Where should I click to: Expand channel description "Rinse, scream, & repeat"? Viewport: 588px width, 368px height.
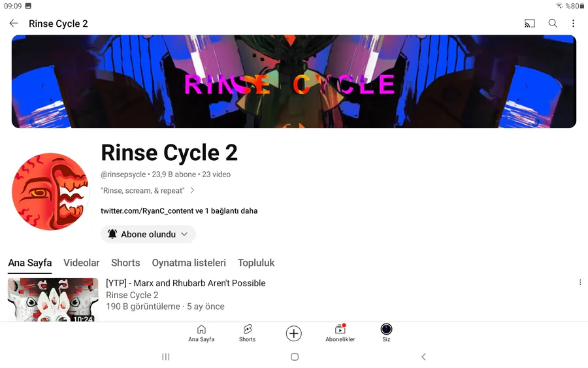148,191
